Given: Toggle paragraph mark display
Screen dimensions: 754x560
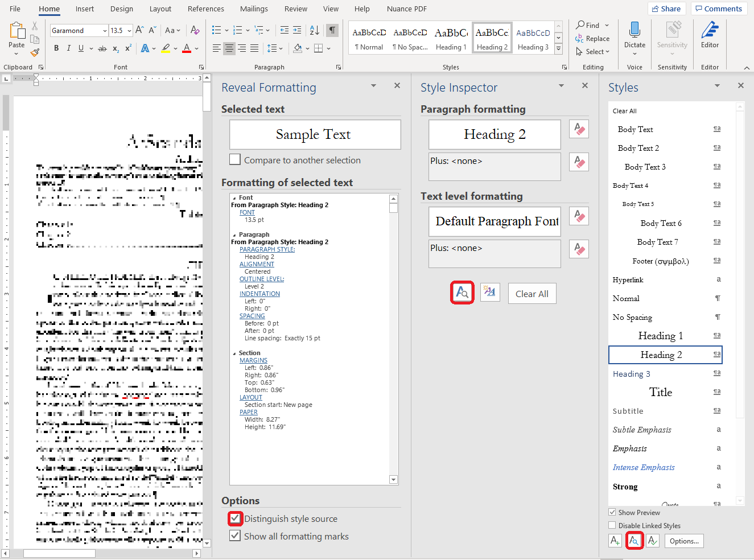Looking at the screenshot, I should pyautogui.click(x=332, y=30).
